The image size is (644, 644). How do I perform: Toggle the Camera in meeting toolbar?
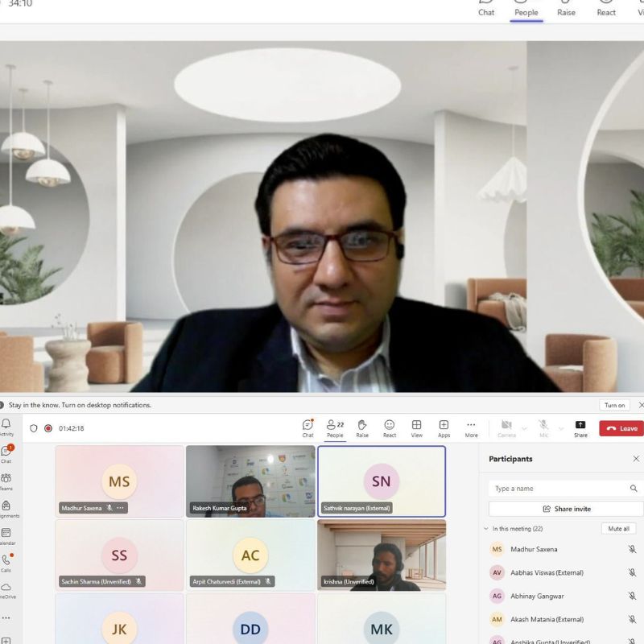coord(506,427)
